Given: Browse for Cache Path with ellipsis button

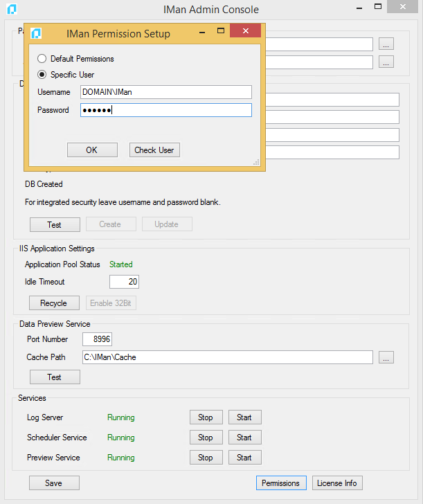Looking at the screenshot, I should pos(386,357).
